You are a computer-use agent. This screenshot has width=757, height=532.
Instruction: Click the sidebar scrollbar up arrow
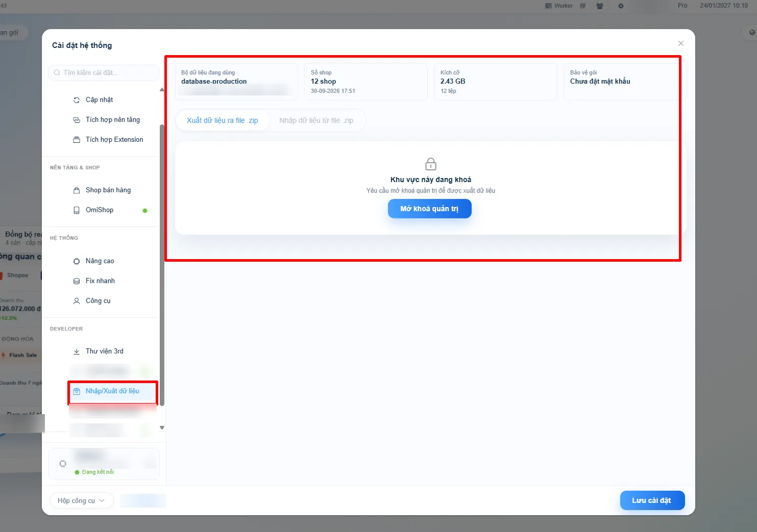click(162, 90)
